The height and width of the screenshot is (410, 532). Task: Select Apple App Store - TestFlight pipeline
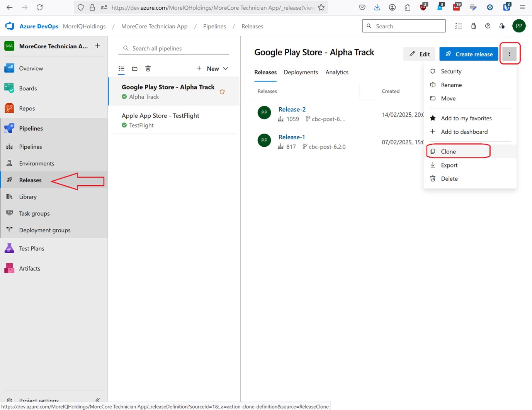160,116
